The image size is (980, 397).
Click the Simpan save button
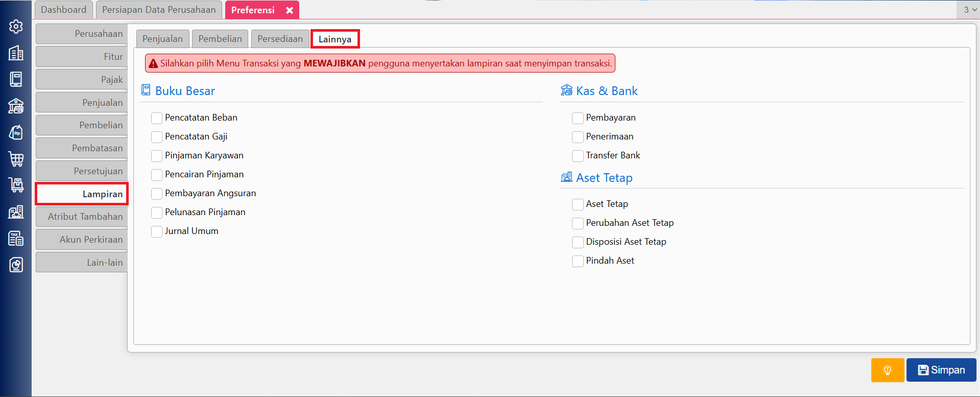coord(941,370)
